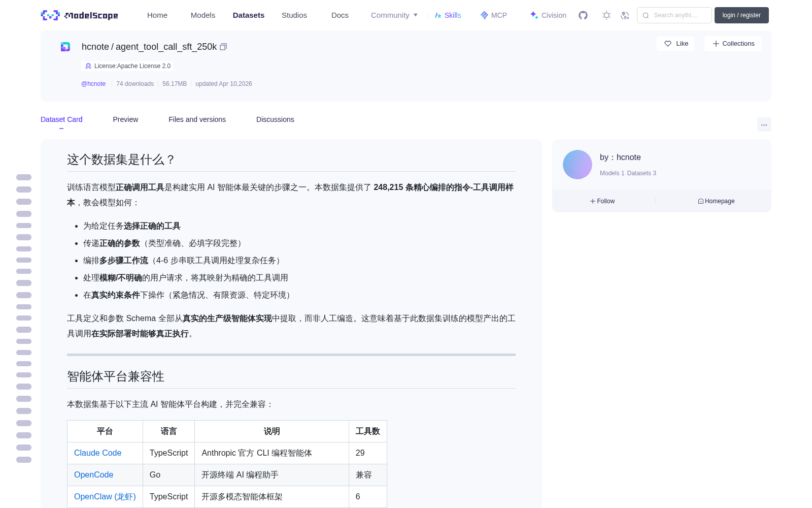Go to Home in navigation
812x508 pixels.
pyautogui.click(x=157, y=15)
